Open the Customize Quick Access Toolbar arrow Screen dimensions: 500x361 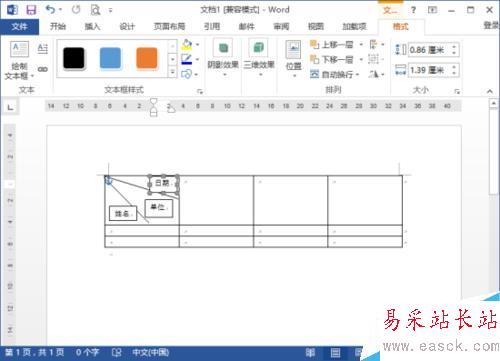(110, 10)
